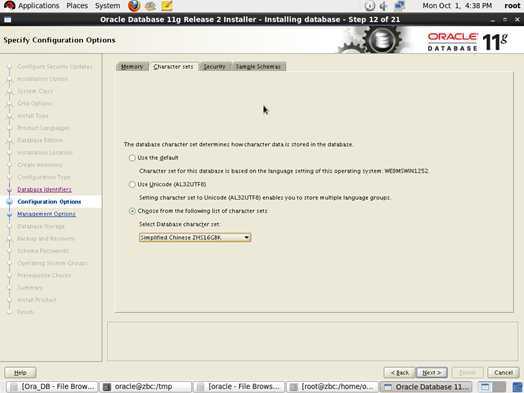Click the Oracle Database 11 taskbar entry

[x=425, y=387]
